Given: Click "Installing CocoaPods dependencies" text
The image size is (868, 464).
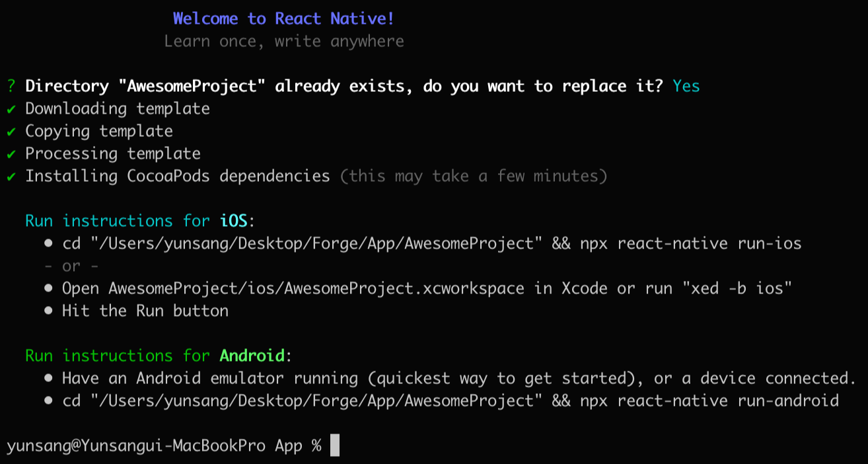Looking at the screenshot, I should coord(178,176).
